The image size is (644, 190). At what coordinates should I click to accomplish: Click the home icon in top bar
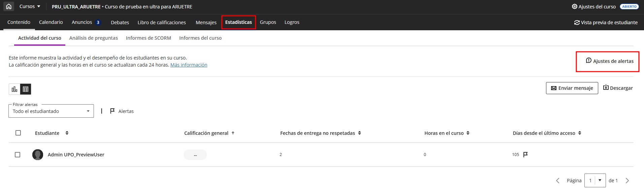pos(9,6)
